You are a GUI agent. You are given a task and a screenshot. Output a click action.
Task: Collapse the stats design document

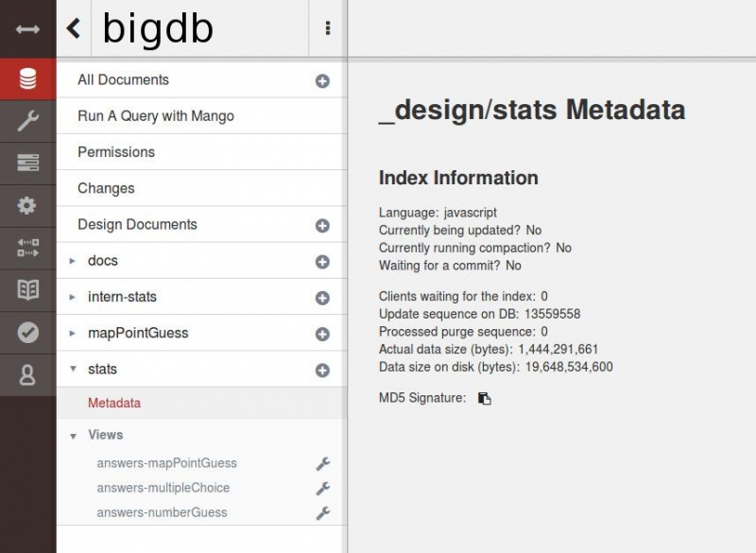pyautogui.click(x=73, y=370)
